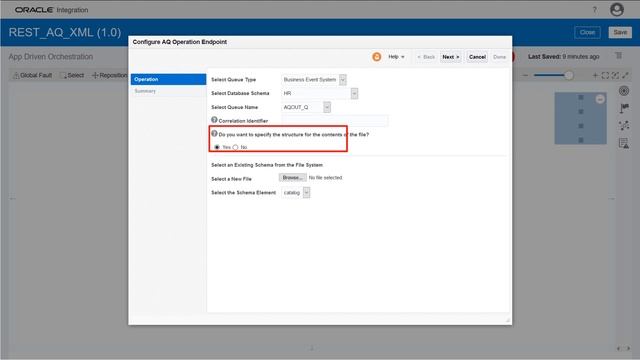This screenshot has width=640, height=360.
Task: Click the Correlation Identifier help icon
Action: pyautogui.click(x=214, y=120)
